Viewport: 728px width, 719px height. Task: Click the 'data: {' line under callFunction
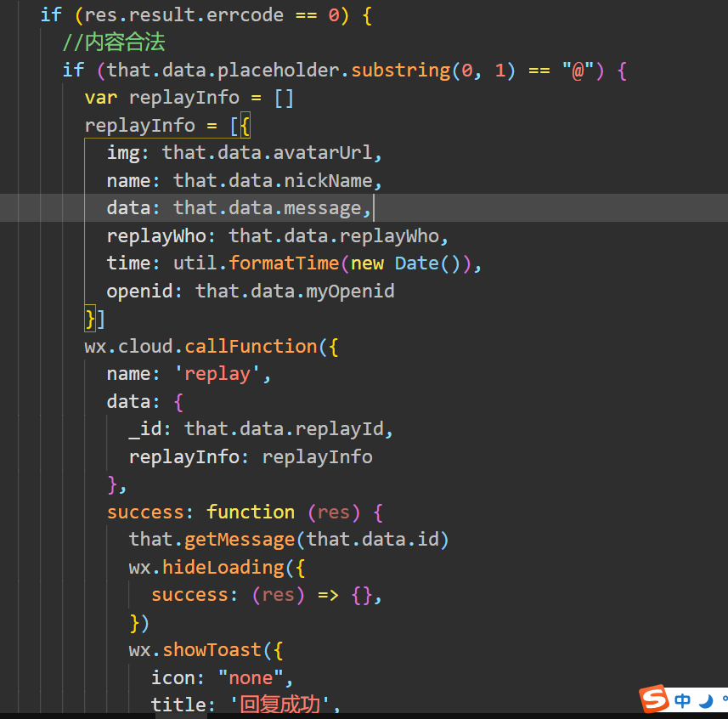(145, 402)
